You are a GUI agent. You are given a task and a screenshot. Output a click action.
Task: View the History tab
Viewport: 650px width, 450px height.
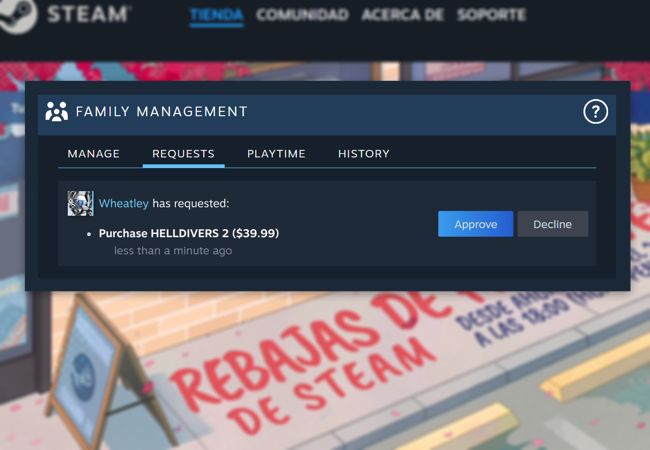364,154
